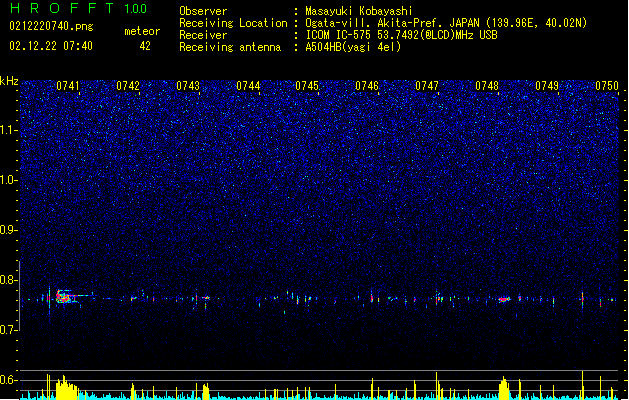Click the 1.1 kHz axis label
This screenshot has height=400, width=629.
pyautogui.click(x=9, y=130)
